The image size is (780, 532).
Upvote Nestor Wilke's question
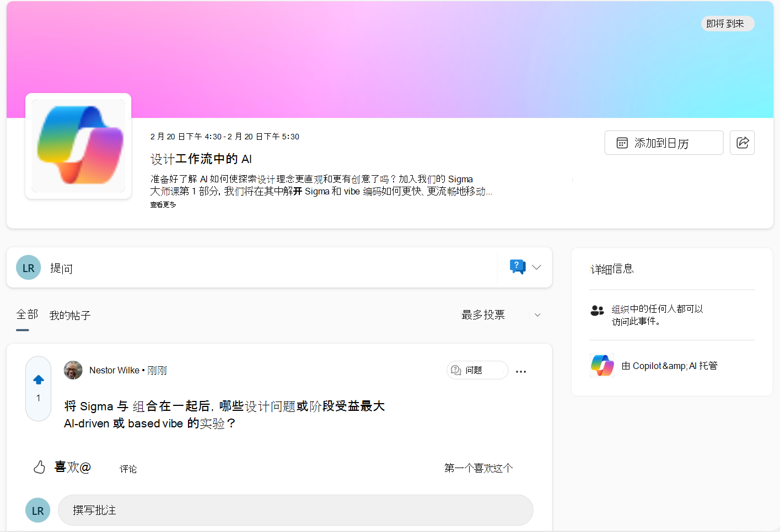[x=39, y=380]
